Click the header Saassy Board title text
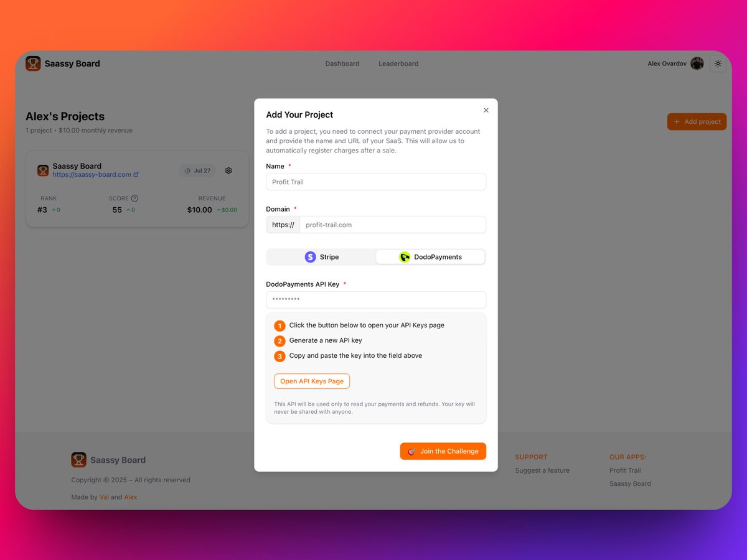747x560 pixels. pyautogui.click(x=72, y=63)
